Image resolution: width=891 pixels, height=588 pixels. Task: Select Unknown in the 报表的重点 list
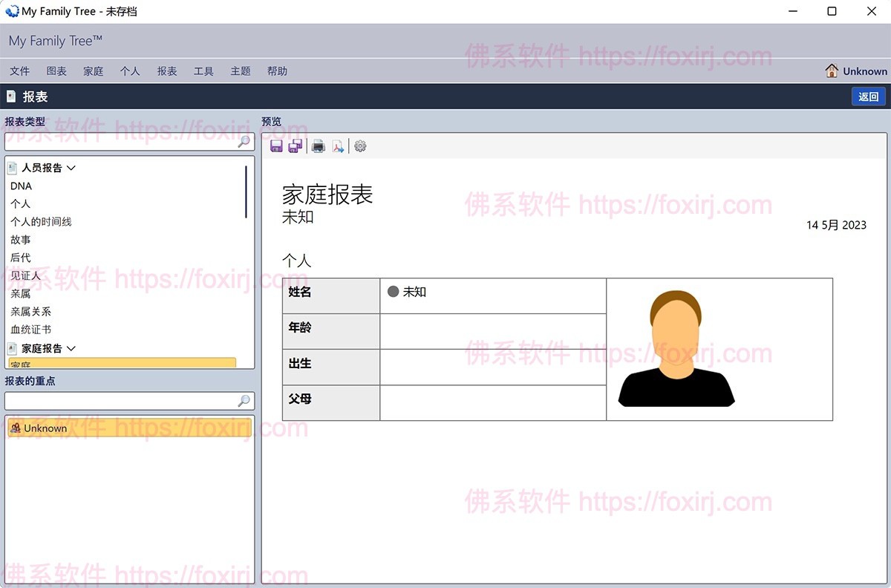tap(45, 428)
